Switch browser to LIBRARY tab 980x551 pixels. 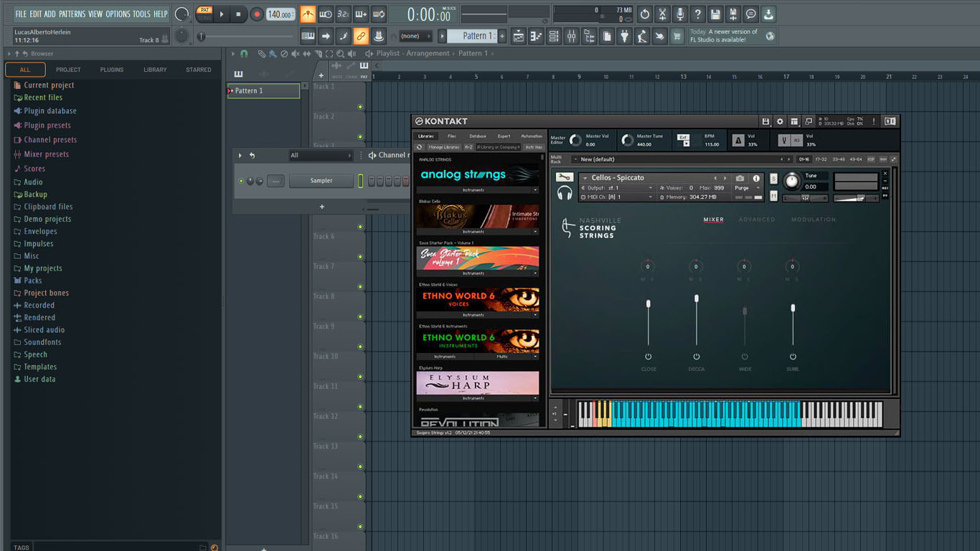155,70
